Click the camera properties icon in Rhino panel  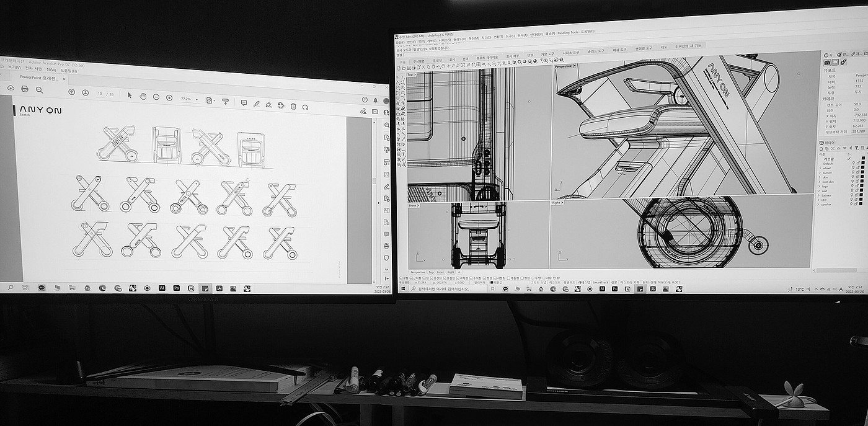point(827,62)
